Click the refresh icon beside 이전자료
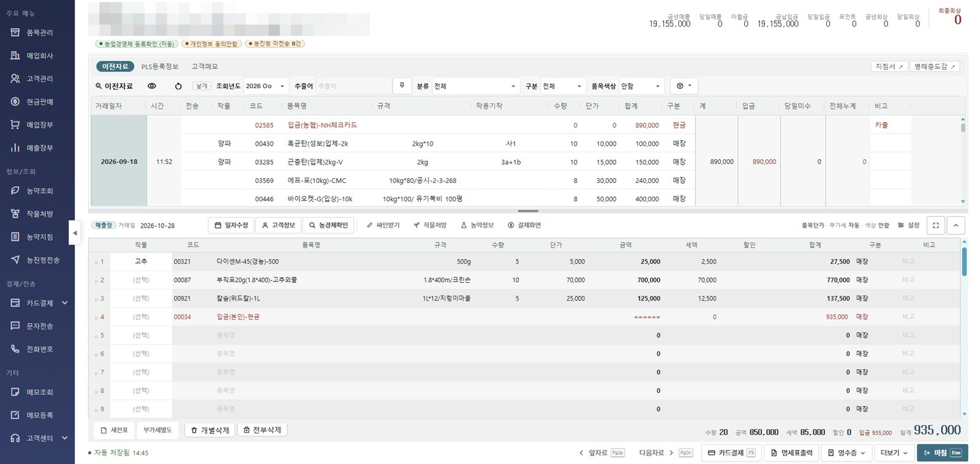980x464 pixels. (x=178, y=86)
